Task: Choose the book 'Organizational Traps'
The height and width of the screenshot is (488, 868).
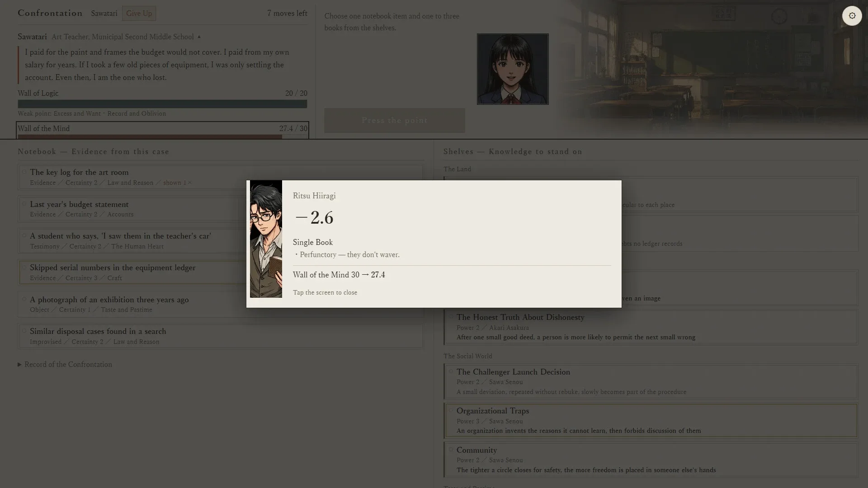Action: tap(651, 421)
